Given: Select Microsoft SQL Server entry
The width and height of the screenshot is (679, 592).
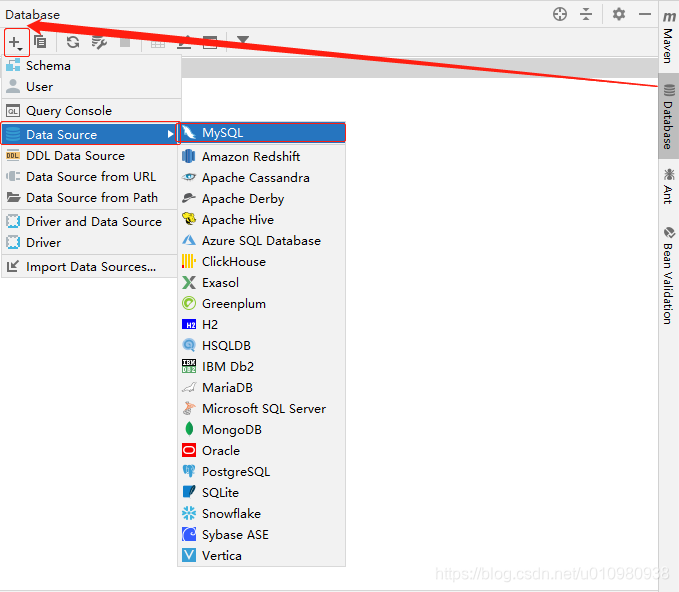Looking at the screenshot, I should [x=262, y=409].
